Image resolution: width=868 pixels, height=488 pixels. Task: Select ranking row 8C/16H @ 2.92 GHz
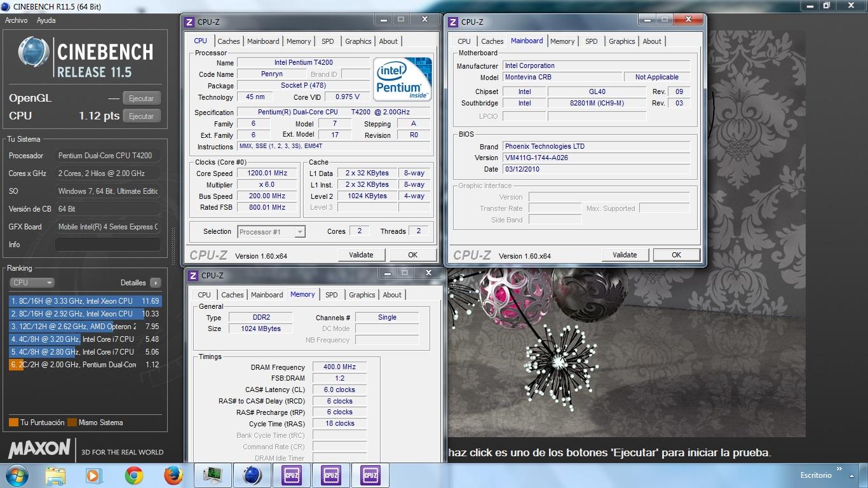click(85, 314)
